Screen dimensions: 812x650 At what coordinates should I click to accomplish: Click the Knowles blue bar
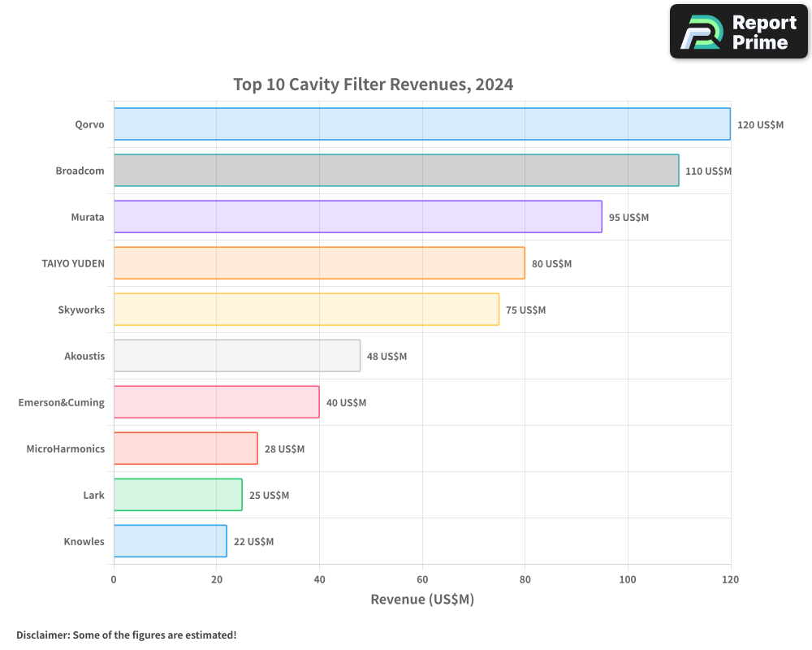(170, 541)
